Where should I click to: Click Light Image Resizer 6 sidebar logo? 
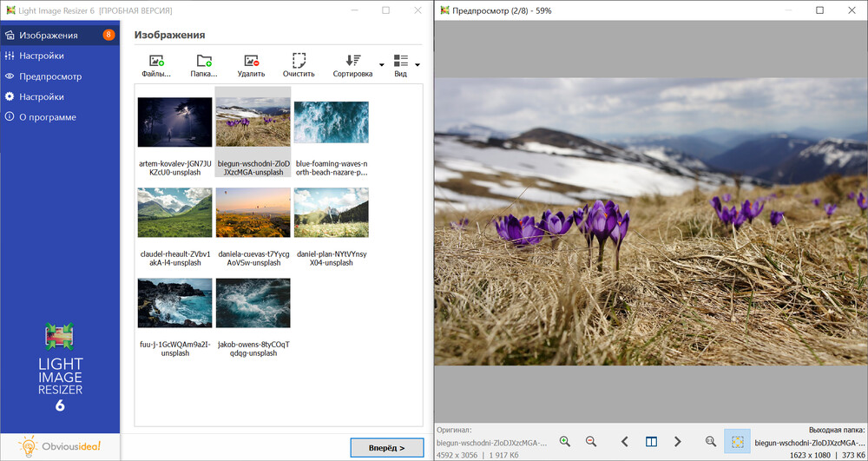60,367
